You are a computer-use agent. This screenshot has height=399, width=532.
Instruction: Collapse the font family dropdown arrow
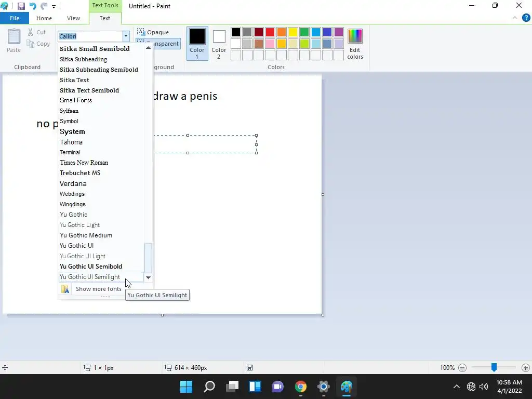[x=126, y=36]
